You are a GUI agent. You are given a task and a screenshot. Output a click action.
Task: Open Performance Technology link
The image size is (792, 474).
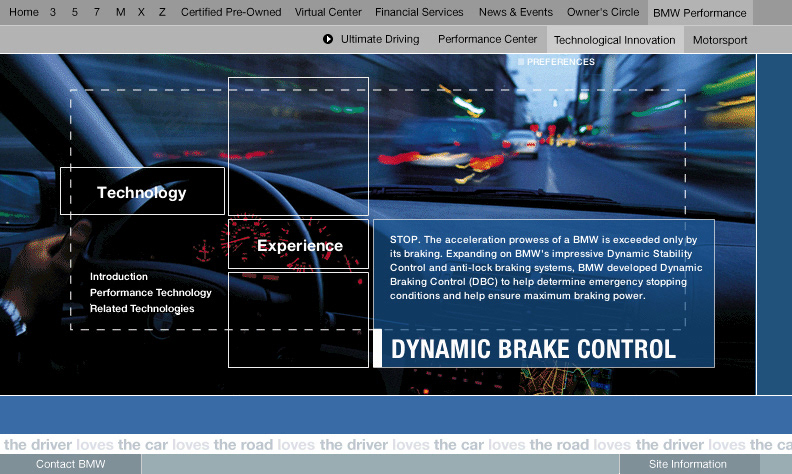tap(151, 293)
